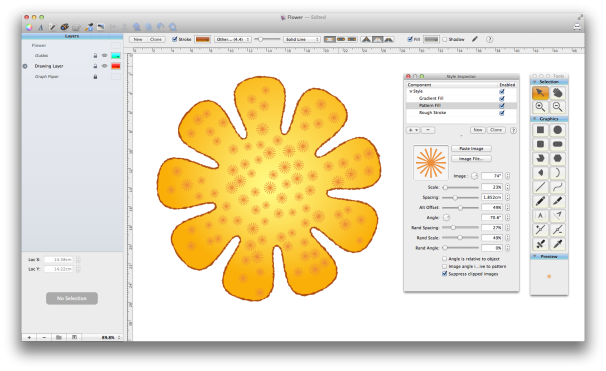The image size is (606, 371).
Task: Select the circle oval shape tool
Action: tap(557, 130)
